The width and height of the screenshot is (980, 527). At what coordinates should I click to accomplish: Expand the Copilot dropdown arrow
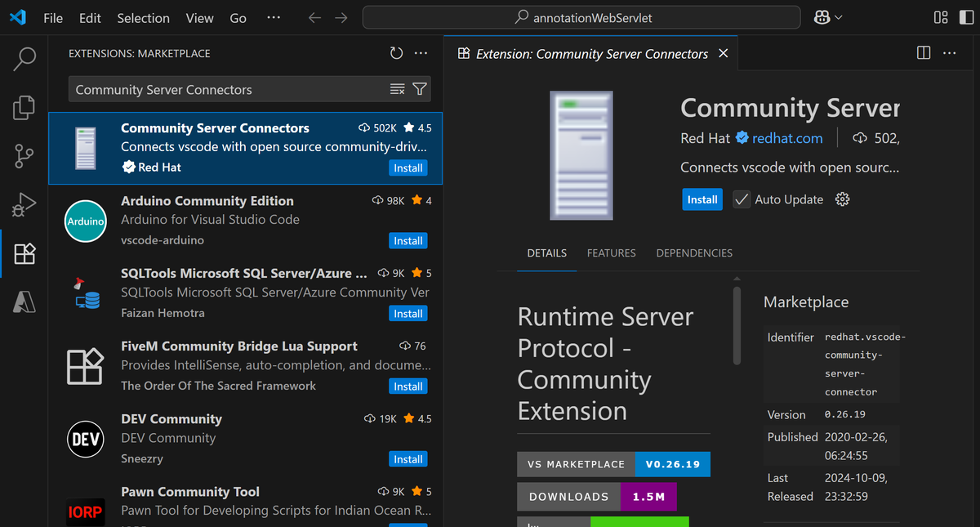(839, 17)
